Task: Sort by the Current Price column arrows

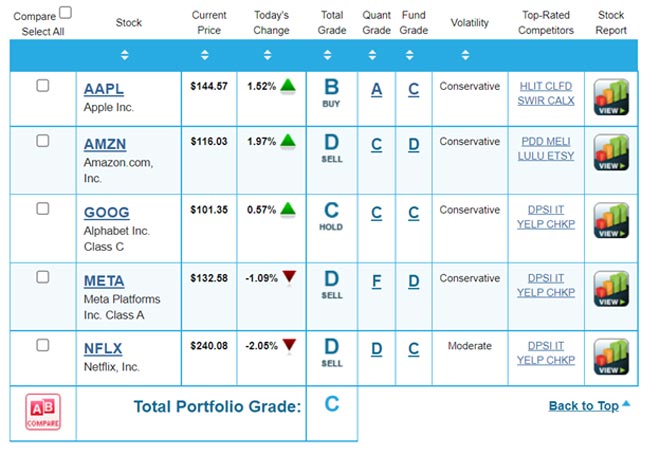Action: pyautogui.click(x=209, y=55)
